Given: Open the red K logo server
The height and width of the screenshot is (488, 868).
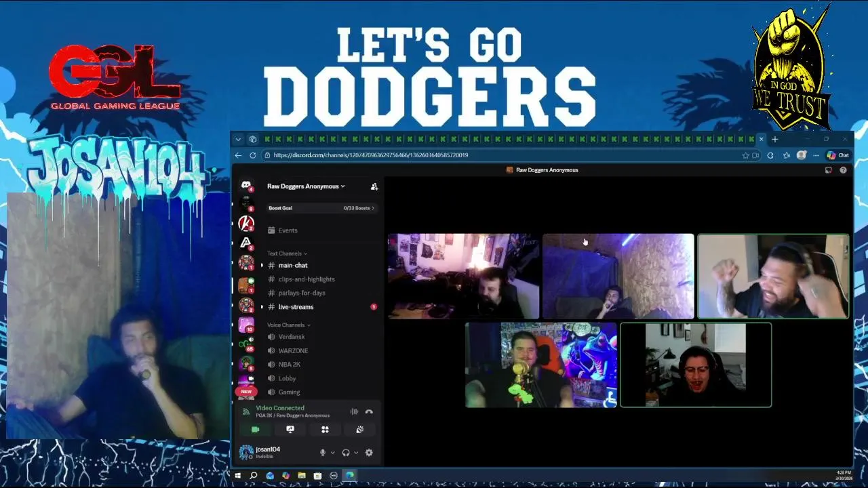Looking at the screenshot, I should click(246, 223).
